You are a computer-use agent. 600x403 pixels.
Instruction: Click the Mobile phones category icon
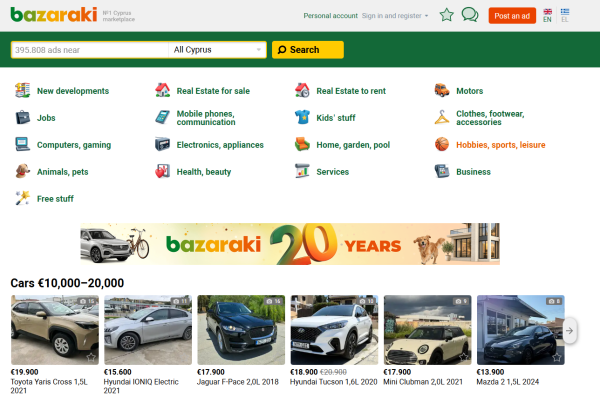point(162,117)
